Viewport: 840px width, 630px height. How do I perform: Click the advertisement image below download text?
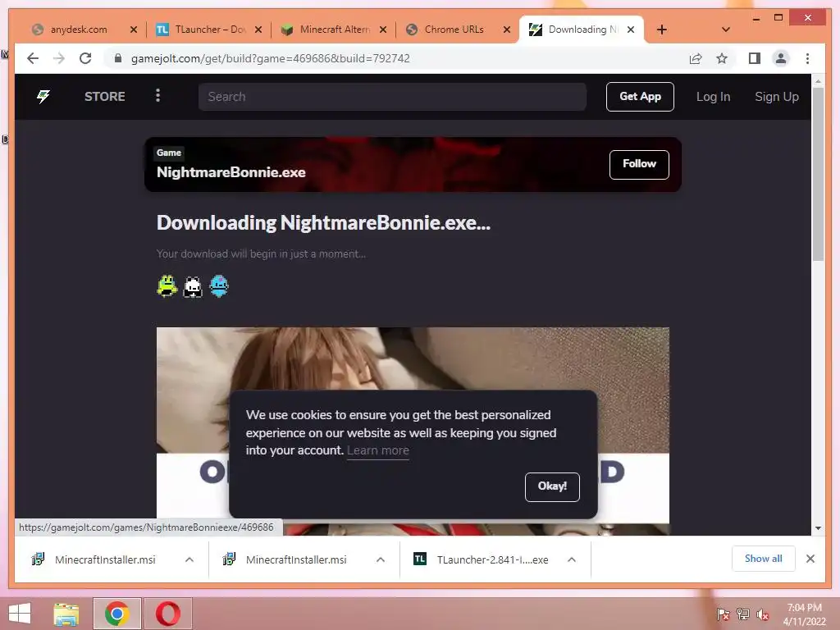[x=413, y=431]
